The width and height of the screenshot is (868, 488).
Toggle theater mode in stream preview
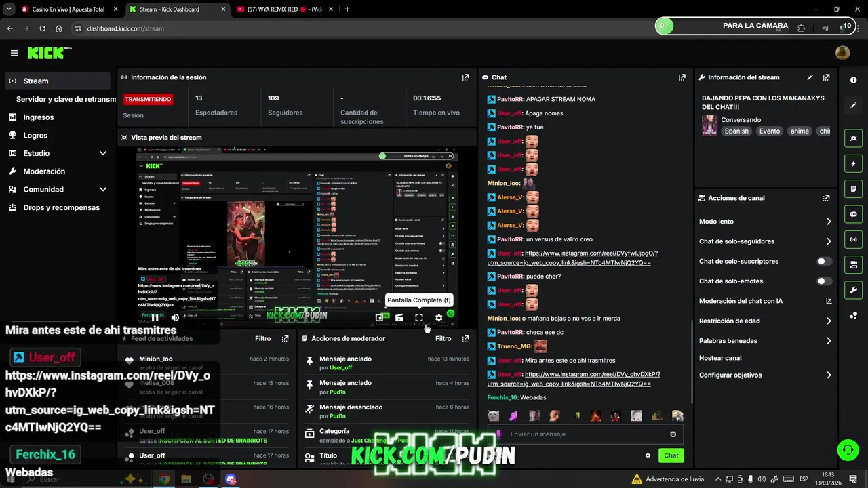(x=399, y=317)
